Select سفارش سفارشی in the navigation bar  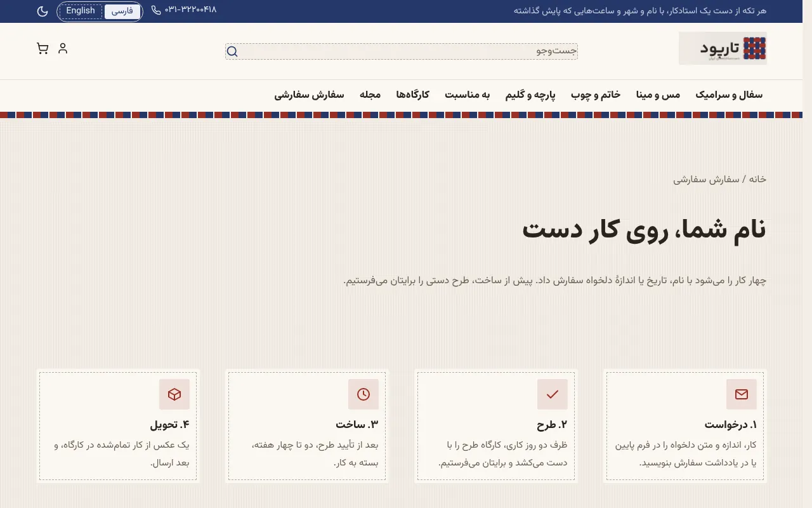pos(309,95)
